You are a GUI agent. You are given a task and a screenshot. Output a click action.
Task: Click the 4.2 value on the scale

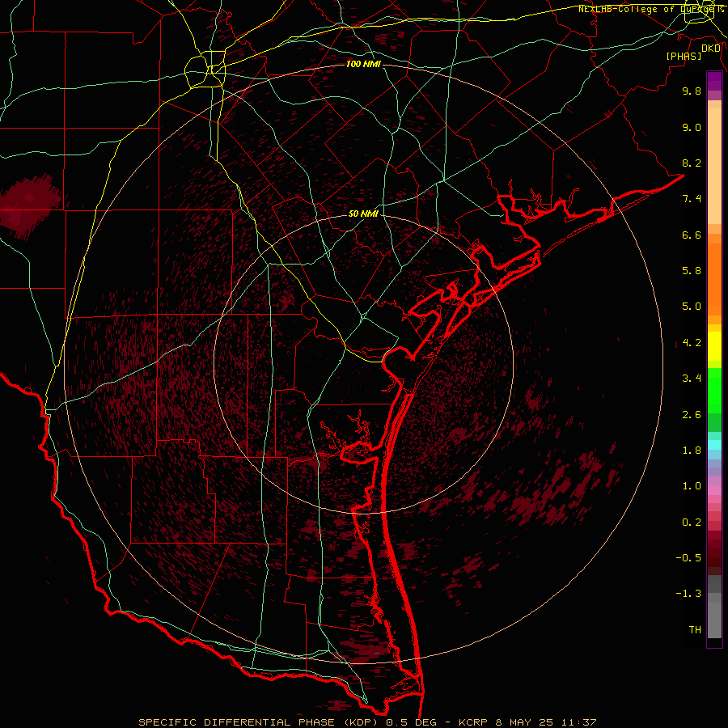692,343
